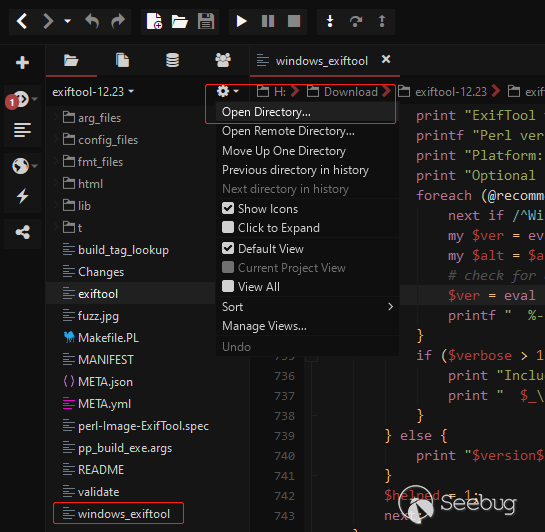Choose Open Remote Directory... menu item
The width and height of the screenshot is (545, 532).
pos(306,131)
